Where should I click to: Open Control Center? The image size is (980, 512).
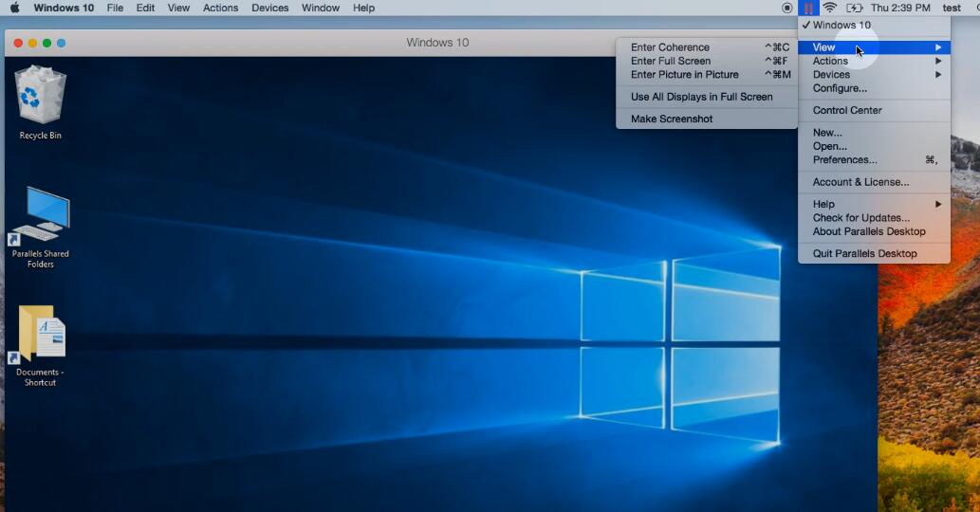coord(875,111)
